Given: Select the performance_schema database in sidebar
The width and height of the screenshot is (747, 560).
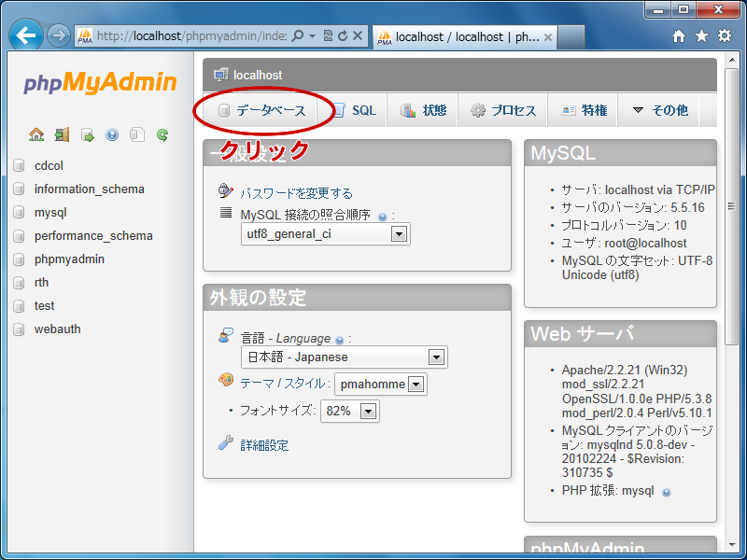Looking at the screenshot, I should 92,236.
